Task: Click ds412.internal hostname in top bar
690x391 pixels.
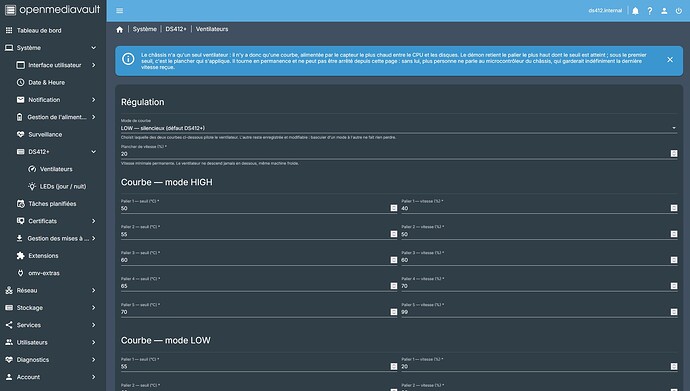Action: [605, 11]
